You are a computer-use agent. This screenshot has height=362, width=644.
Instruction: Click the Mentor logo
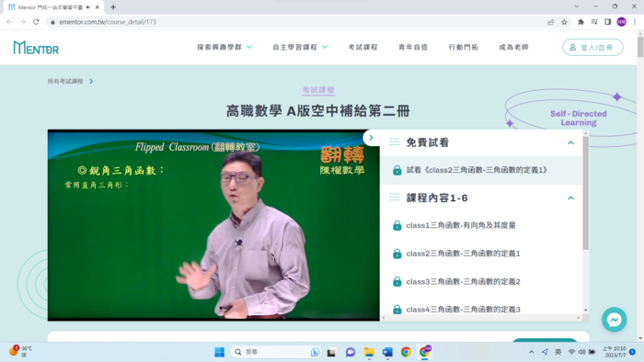(36, 48)
